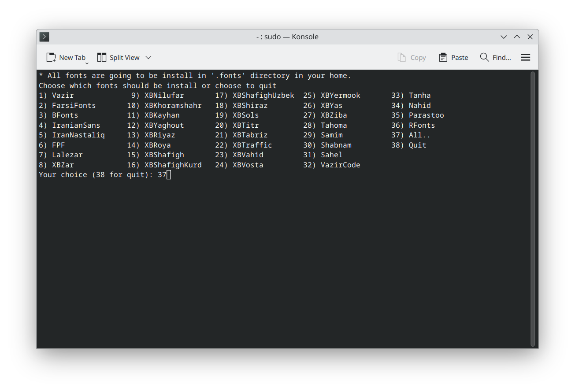Click the 'Tanha' list entry
This screenshot has width=575, height=392.
[420, 96]
